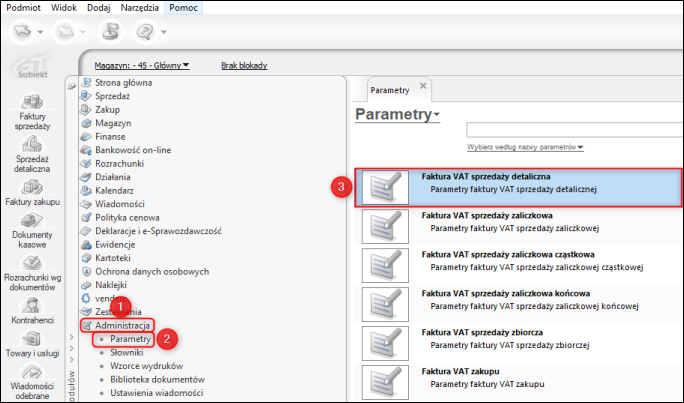Screen dimensions: 684x403
Task: Select Słowniki under Administracja
Action: point(127,352)
